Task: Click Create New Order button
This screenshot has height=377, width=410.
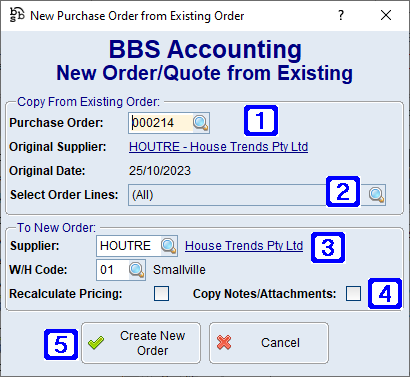Action: [x=141, y=343]
